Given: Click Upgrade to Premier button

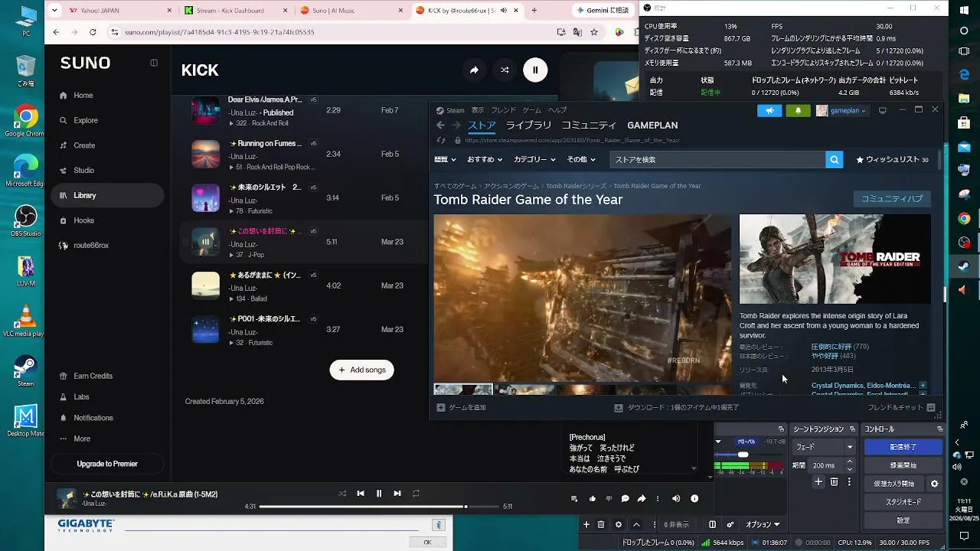Looking at the screenshot, I should click(x=107, y=464).
